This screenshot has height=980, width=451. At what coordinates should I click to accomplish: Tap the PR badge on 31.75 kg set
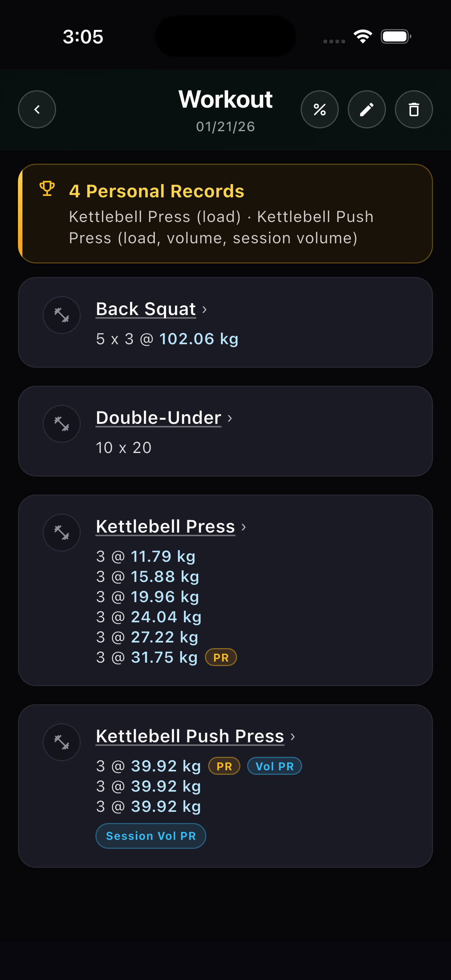221,657
